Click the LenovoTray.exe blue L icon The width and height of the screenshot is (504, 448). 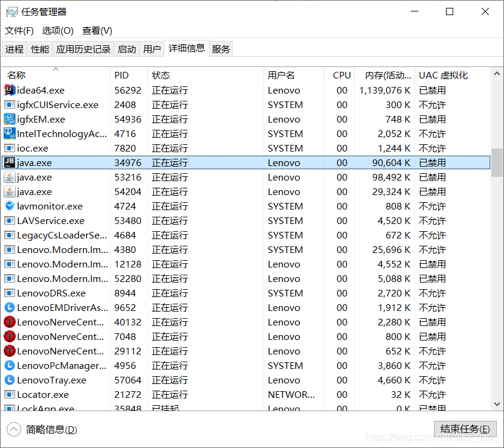pos(10,380)
